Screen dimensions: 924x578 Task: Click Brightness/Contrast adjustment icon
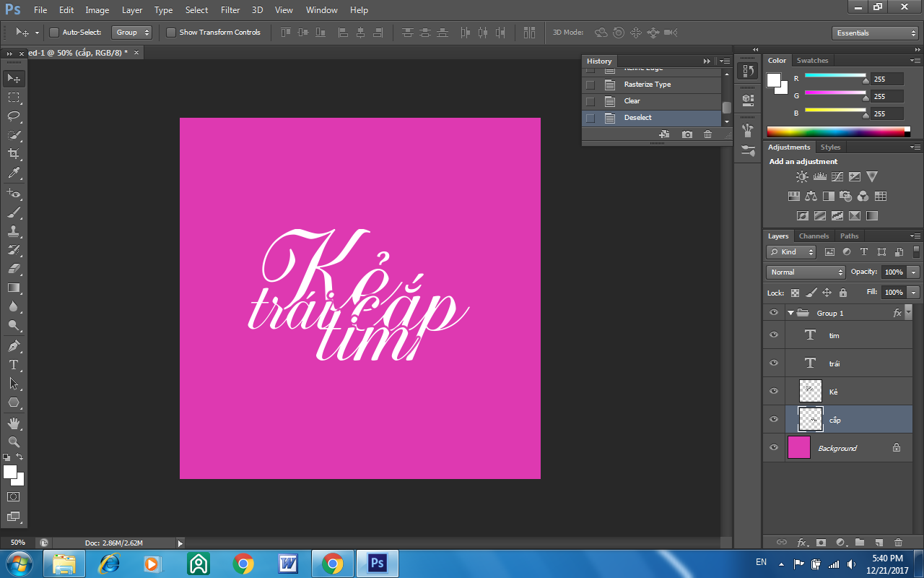point(802,176)
